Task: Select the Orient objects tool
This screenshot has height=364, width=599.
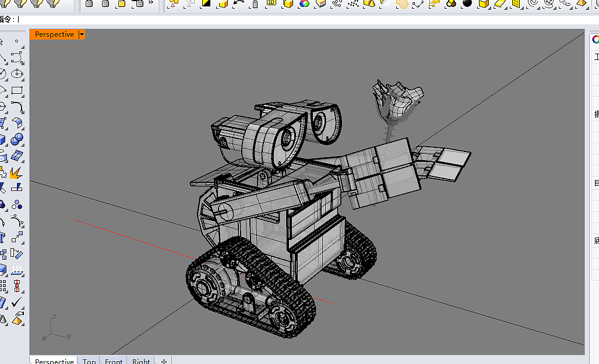Action: (x=17, y=253)
